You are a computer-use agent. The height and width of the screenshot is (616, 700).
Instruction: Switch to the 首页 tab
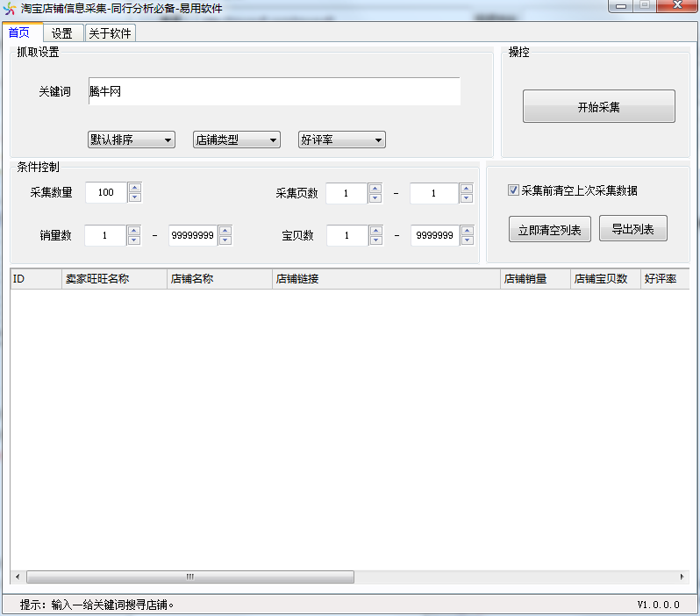[22, 32]
